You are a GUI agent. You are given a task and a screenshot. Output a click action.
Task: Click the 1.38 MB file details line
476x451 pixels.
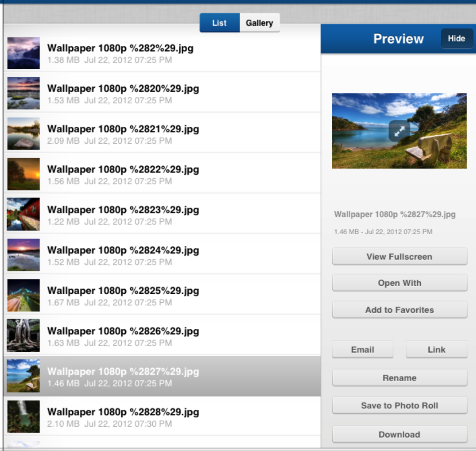(110, 60)
